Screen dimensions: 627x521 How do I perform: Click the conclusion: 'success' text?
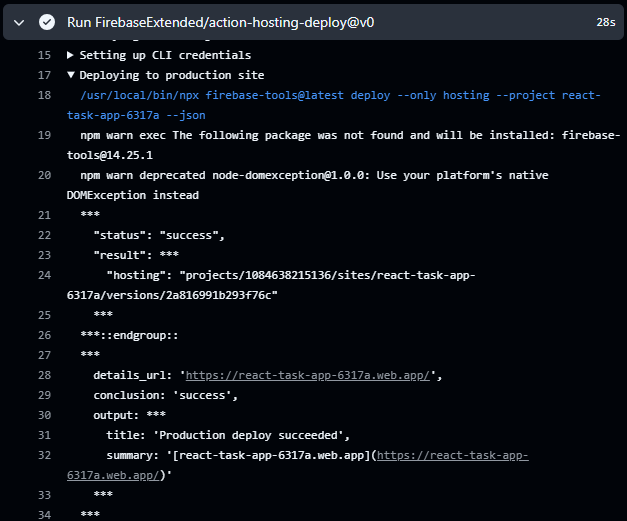[166, 395]
